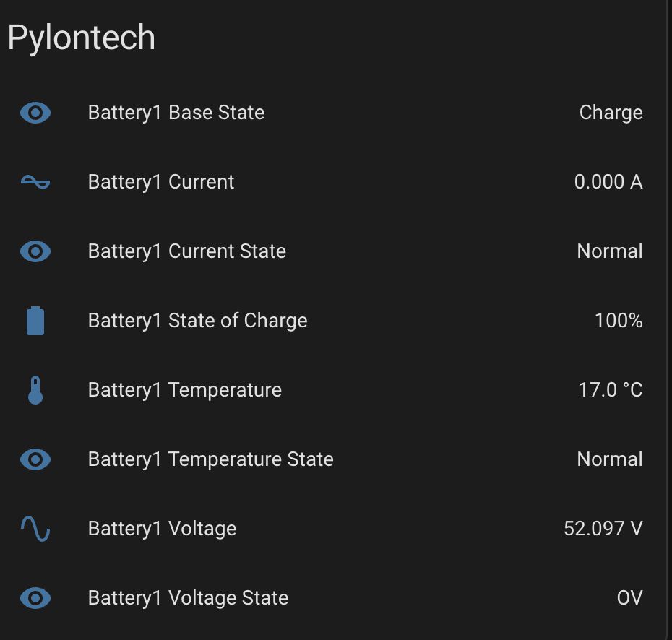
Task: Select the Battery1 Temperature State label
Action: (210, 459)
